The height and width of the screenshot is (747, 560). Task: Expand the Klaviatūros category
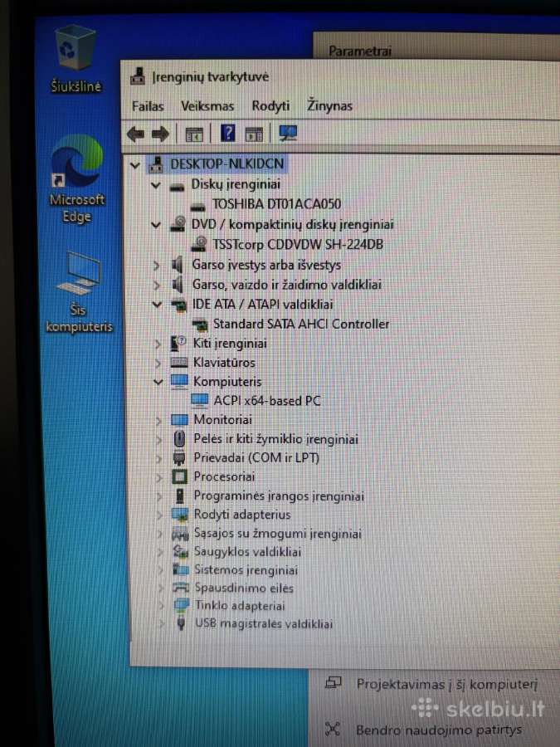point(158,363)
